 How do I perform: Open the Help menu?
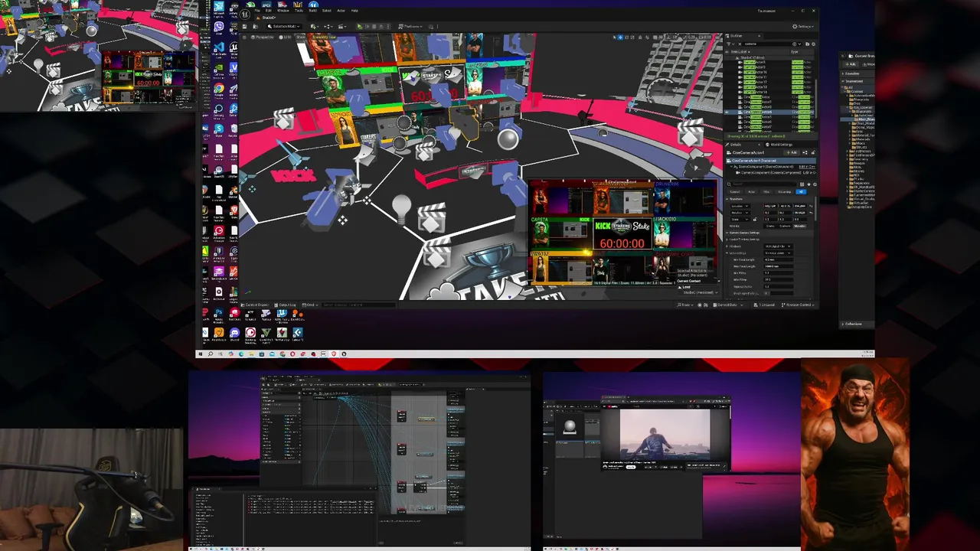354,11
